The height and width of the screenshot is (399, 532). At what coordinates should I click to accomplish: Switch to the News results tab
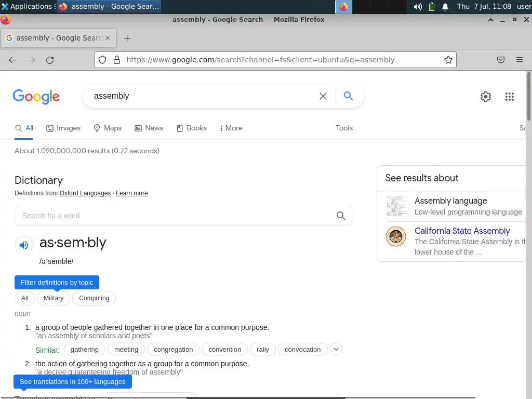point(149,128)
